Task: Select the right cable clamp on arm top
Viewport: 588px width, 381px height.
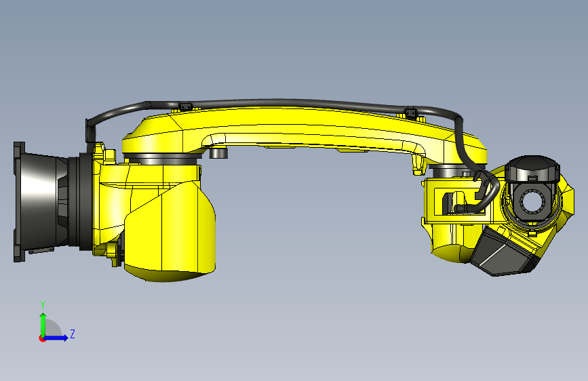Action: 410,113
